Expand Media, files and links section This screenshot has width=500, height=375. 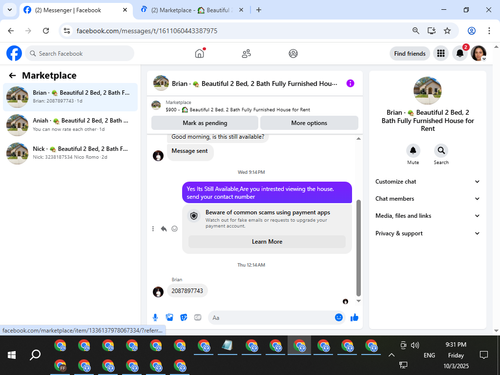point(428,216)
